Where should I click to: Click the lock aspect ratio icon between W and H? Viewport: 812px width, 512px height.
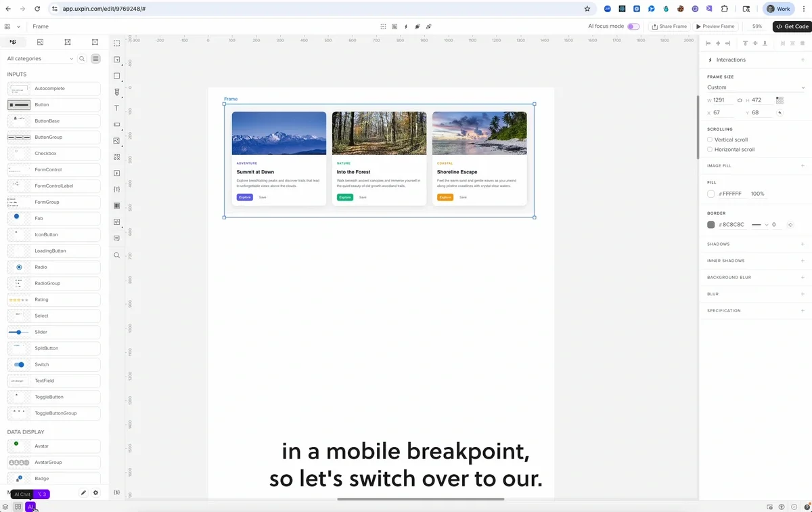(x=740, y=100)
